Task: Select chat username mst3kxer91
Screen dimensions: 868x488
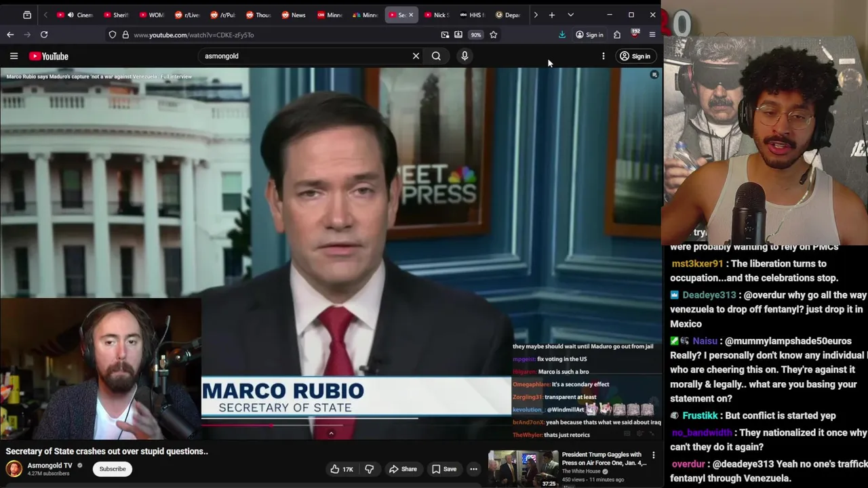Action: (696, 264)
